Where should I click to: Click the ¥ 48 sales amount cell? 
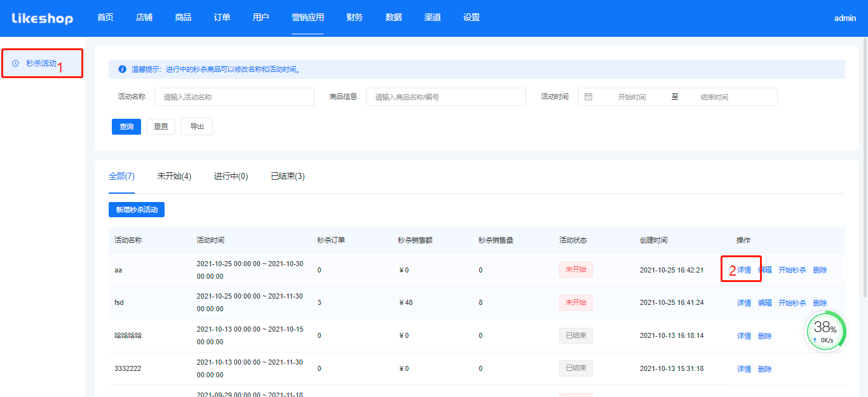[405, 303]
